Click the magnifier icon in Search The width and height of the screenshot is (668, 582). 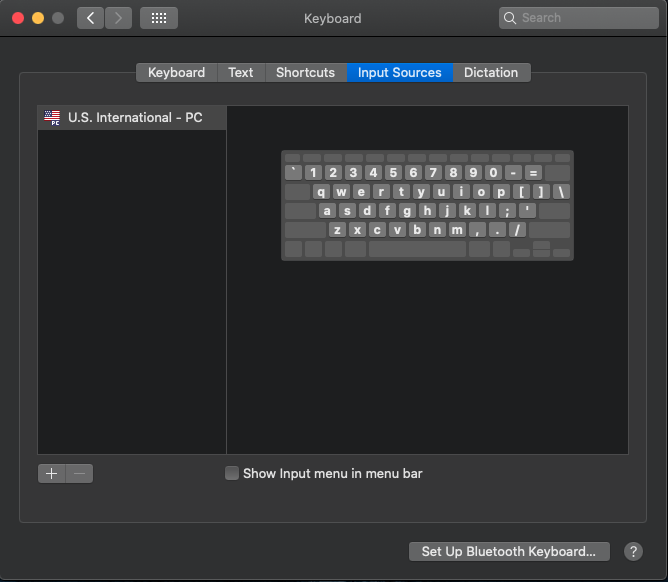510,18
